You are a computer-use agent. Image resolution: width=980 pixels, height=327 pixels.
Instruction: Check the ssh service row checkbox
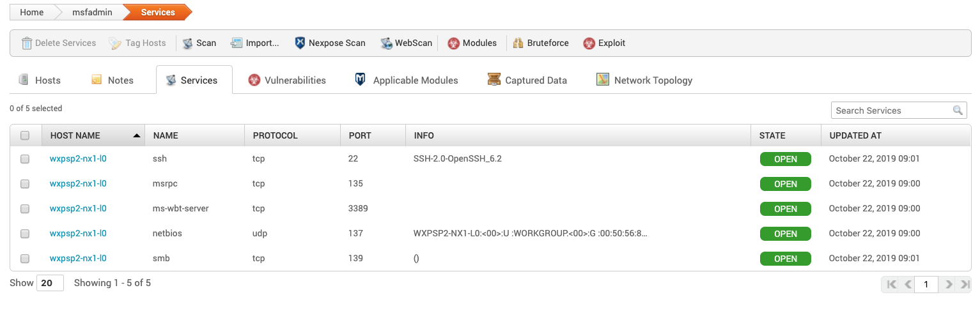point(25,159)
